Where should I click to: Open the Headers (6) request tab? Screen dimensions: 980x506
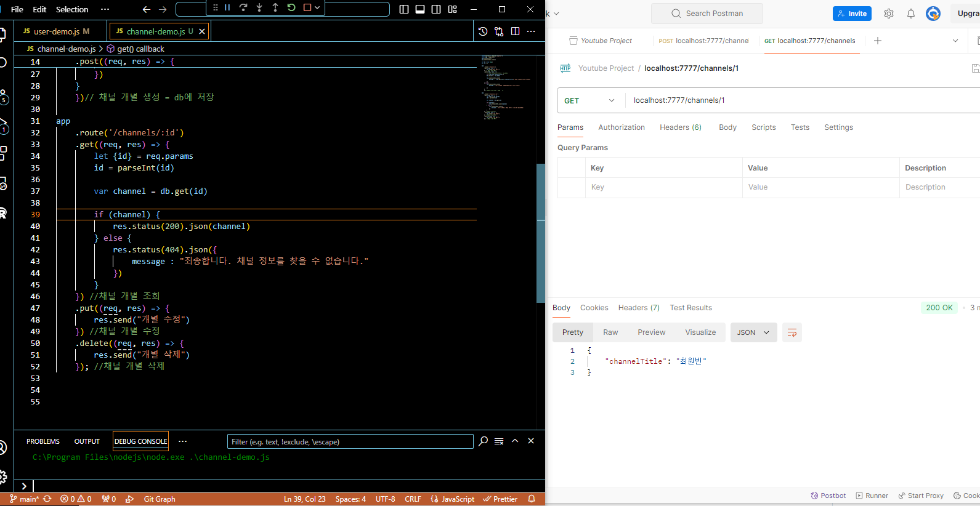click(x=681, y=127)
